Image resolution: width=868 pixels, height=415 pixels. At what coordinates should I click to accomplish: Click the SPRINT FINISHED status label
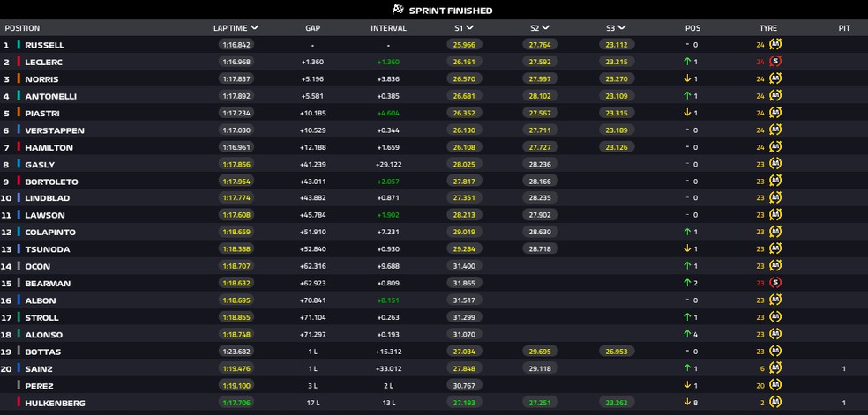point(451,11)
